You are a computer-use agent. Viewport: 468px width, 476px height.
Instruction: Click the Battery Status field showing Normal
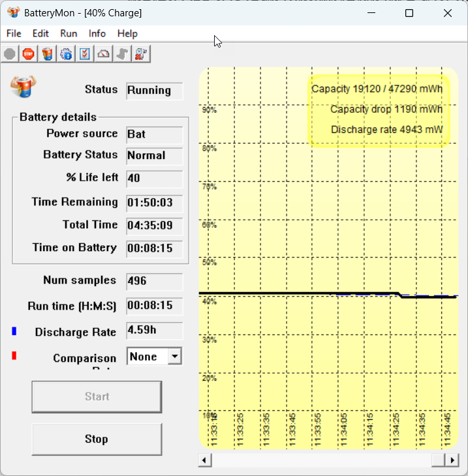pyautogui.click(x=155, y=156)
